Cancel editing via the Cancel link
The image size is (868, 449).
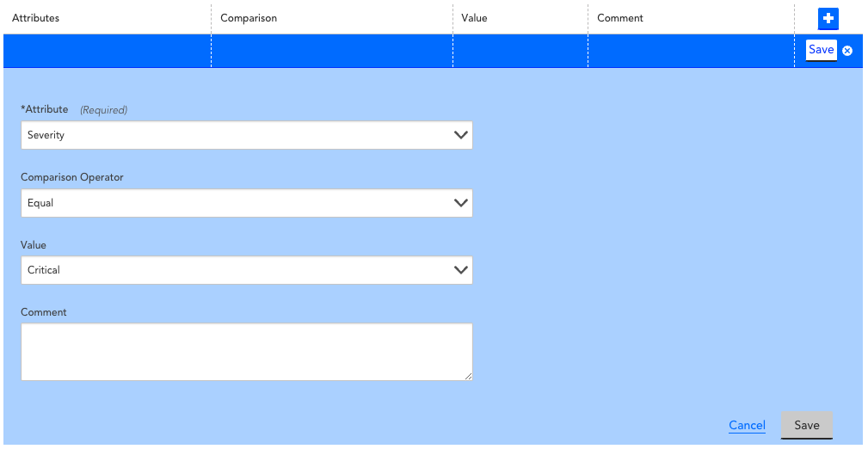(x=747, y=425)
